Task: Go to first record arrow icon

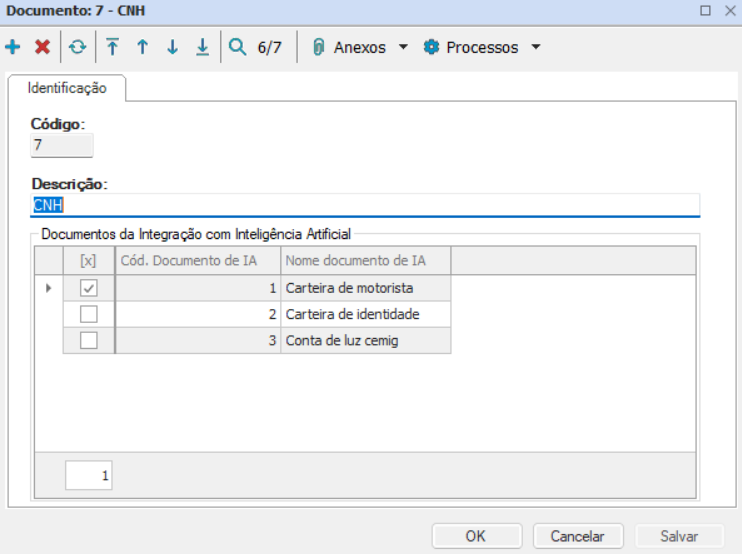Action: click(x=112, y=47)
